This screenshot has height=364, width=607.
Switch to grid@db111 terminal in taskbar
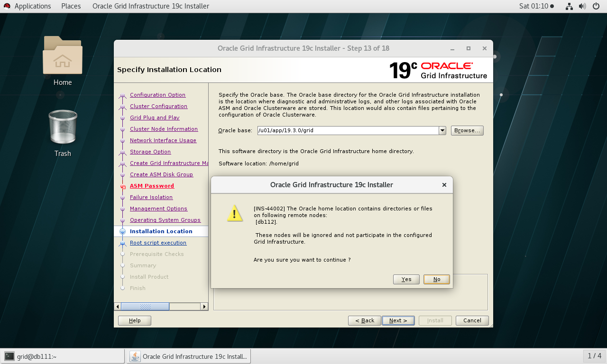coord(63,356)
